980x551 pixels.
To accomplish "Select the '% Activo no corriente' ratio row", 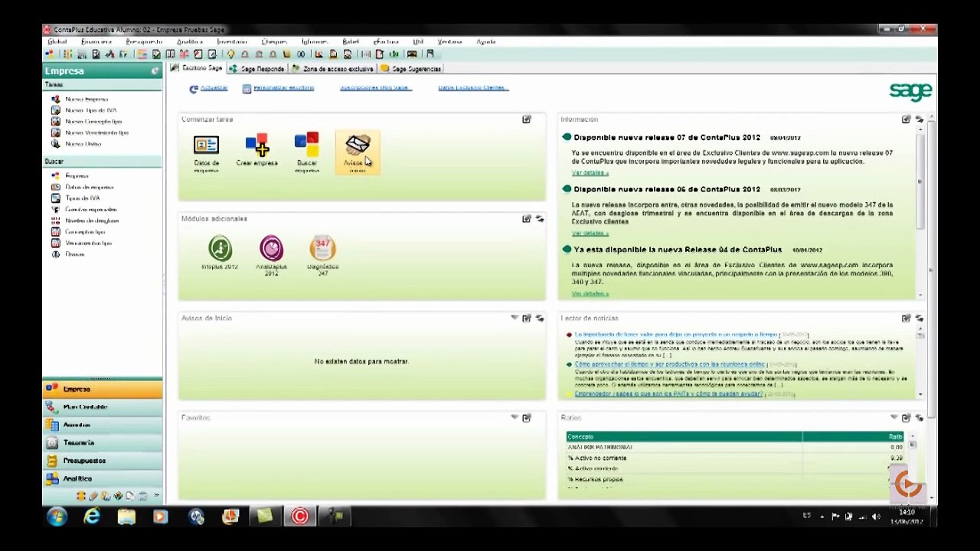I will tap(735, 458).
